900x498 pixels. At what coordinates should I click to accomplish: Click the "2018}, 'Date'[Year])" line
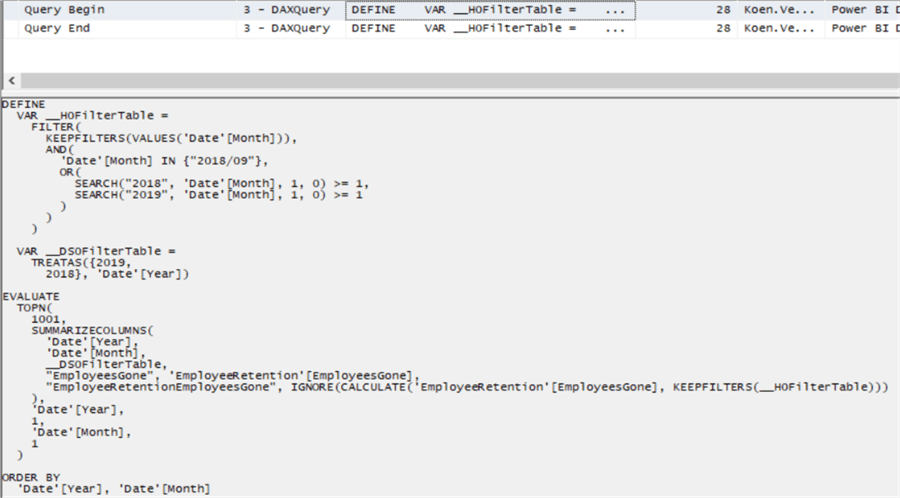[x=117, y=274]
